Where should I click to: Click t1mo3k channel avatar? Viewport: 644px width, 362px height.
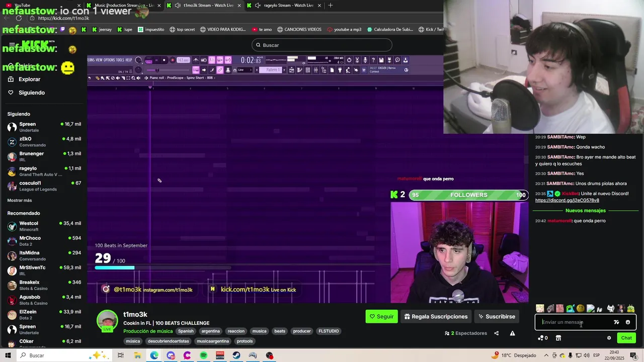point(107,321)
